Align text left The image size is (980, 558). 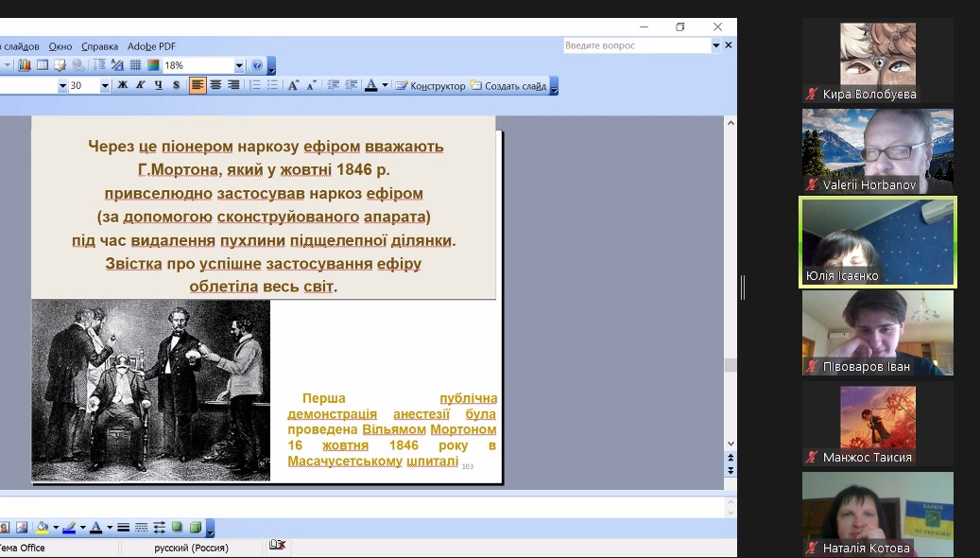198,85
